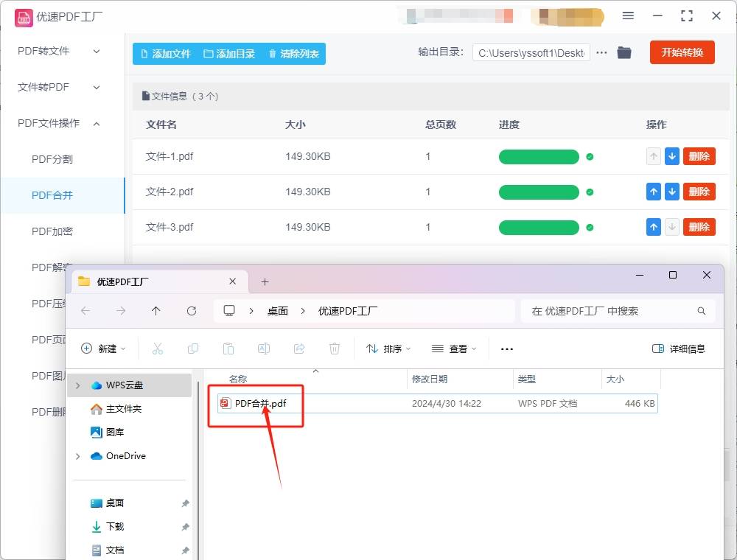Open the hamburger menu in the title bar
Screen dimensions: 737x560
(628, 15)
